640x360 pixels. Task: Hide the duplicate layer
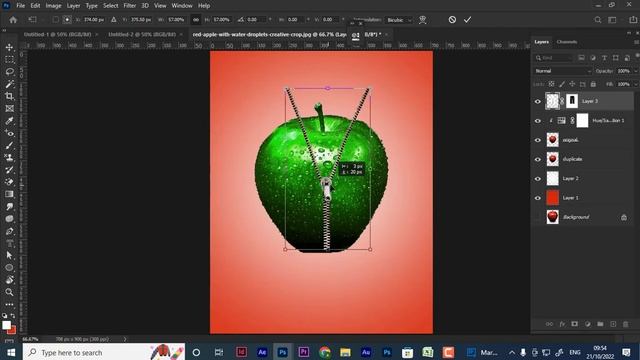(538, 159)
